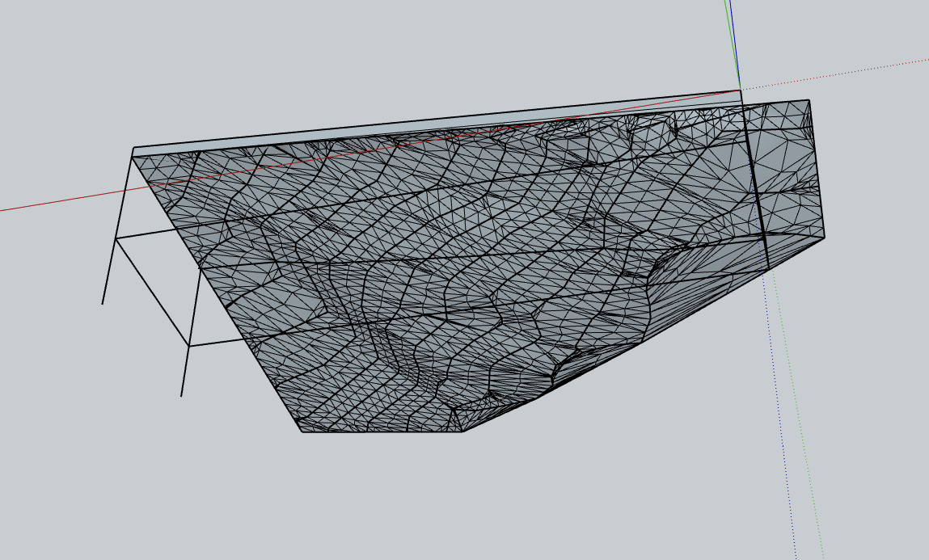Select the thick vertical edge near the blue axis
Image resolution: width=929 pixels, height=560 pixels.
[754, 186]
